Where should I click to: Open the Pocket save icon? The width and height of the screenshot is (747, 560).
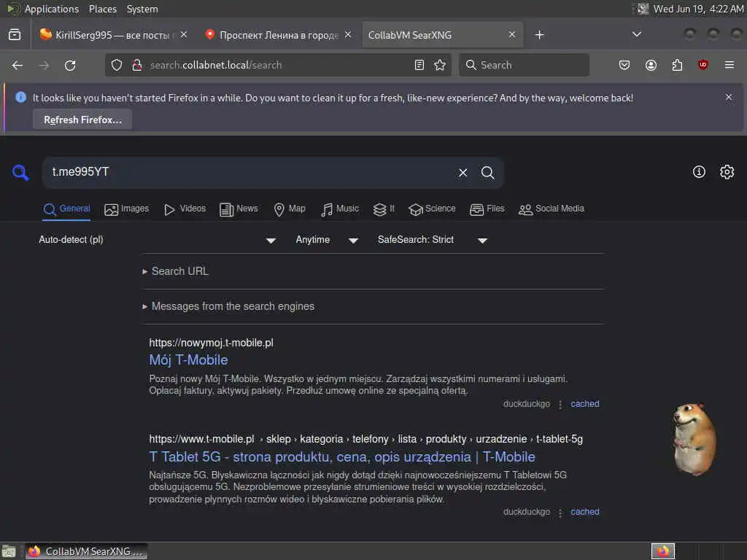pyautogui.click(x=624, y=65)
